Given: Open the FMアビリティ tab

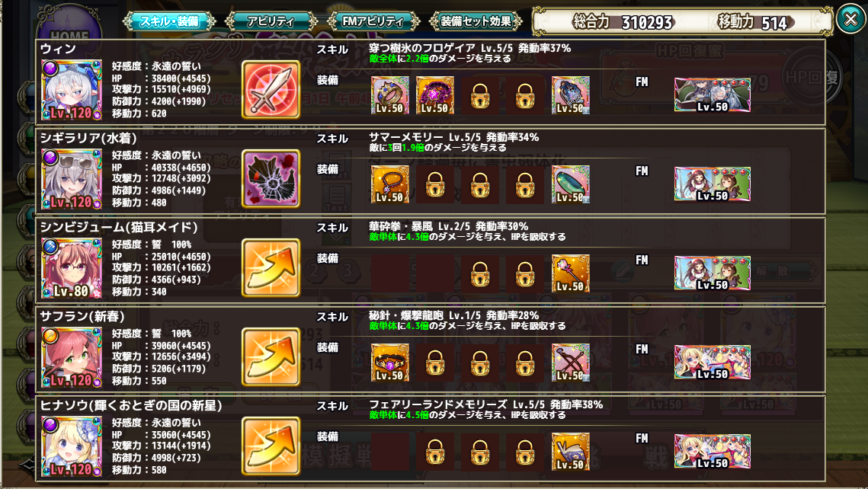Looking at the screenshot, I should [373, 21].
